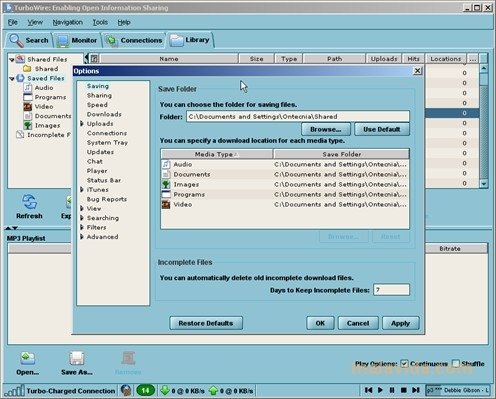The height and width of the screenshot is (399, 496).
Task: Expand the Filters options node
Action: point(82,227)
